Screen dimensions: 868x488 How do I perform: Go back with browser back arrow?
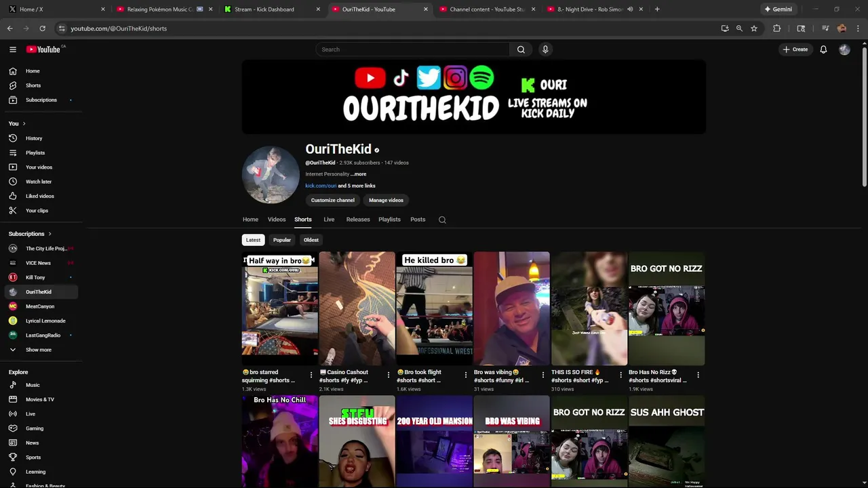(x=9, y=28)
